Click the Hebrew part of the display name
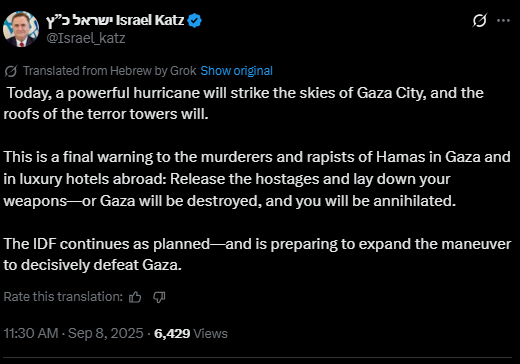The height and width of the screenshot is (364, 520). point(79,21)
